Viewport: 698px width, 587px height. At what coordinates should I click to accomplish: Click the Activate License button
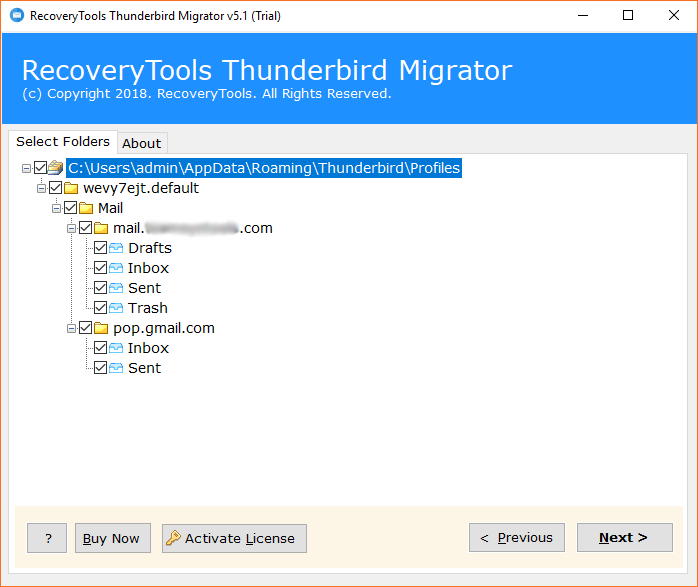point(234,538)
